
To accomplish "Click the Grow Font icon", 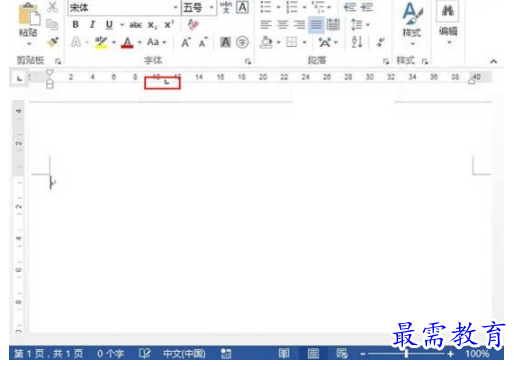I will (x=186, y=42).
